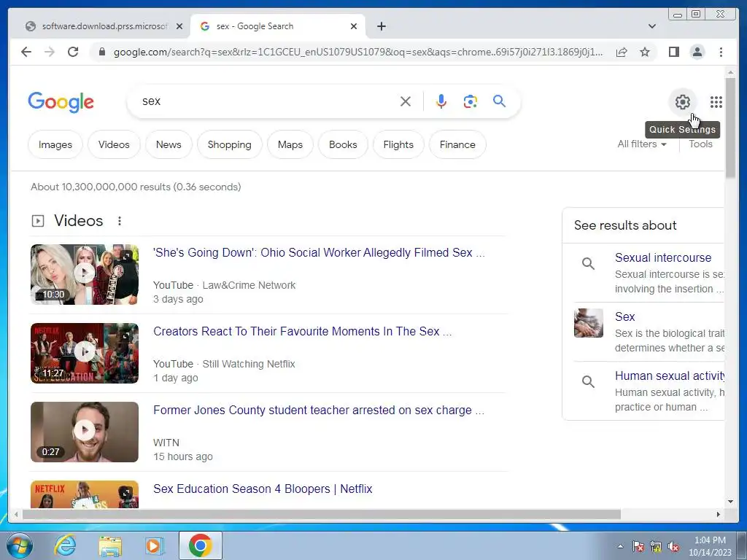
Task: Open the Windows Start menu
Action: click(x=20, y=545)
